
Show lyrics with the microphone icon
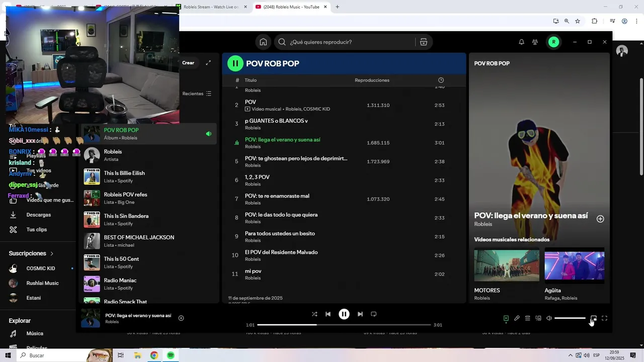coord(517,318)
